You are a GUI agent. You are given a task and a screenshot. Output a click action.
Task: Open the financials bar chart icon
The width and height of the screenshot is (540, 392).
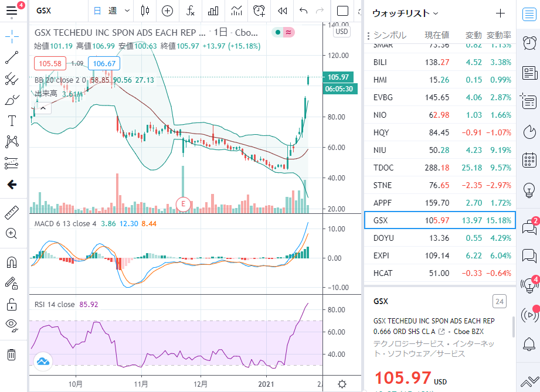coord(213,11)
